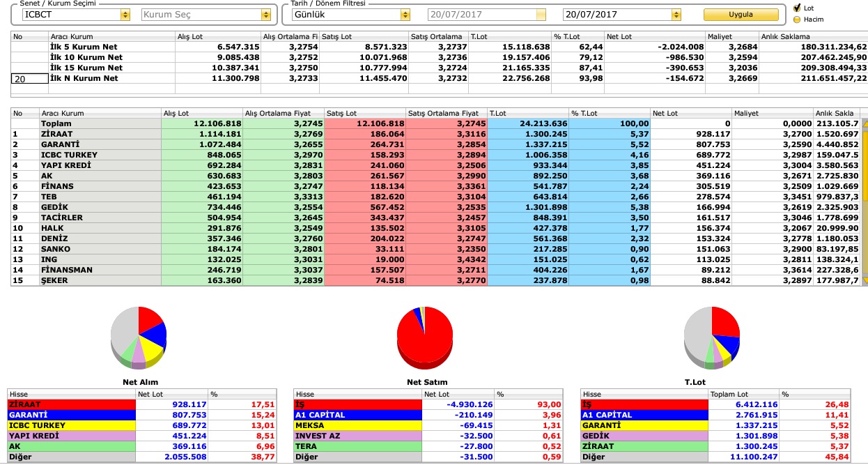Screen dimensions: 868x465
Task: Select the TACİRLER broker row
Action: pos(435,218)
